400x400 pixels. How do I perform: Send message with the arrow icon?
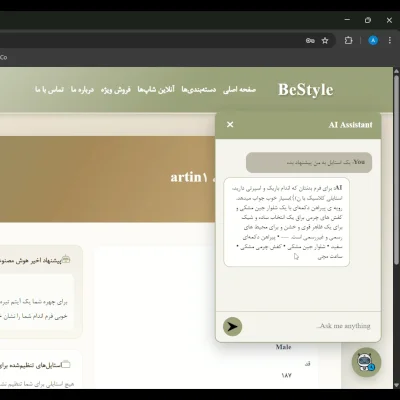[232, 326]
